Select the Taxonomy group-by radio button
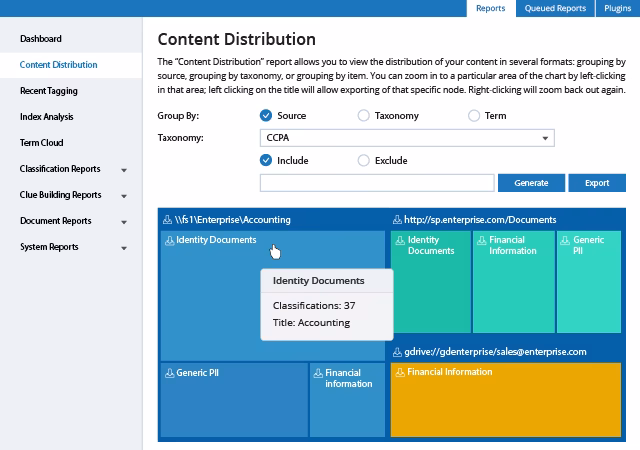 (363, 116)
